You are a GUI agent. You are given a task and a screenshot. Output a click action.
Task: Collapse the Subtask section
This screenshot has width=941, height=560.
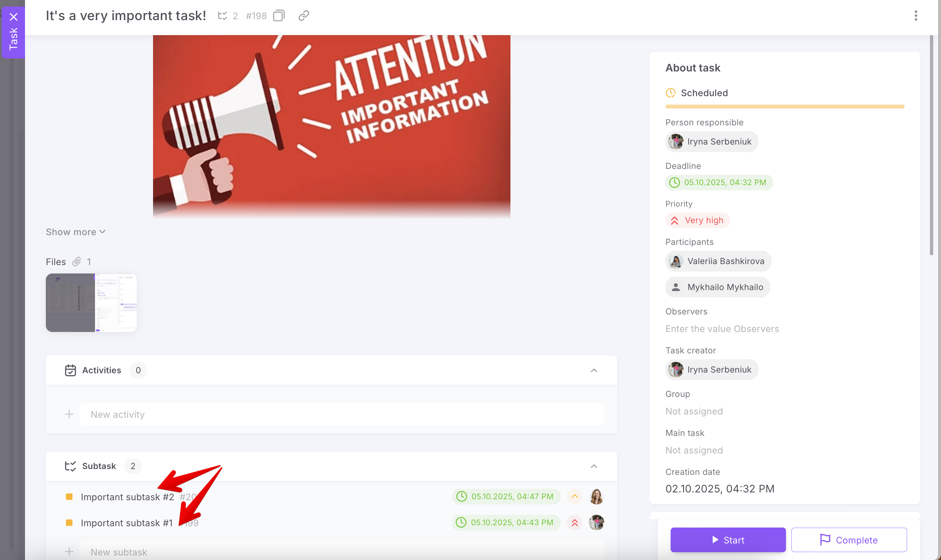click(593, 466)
